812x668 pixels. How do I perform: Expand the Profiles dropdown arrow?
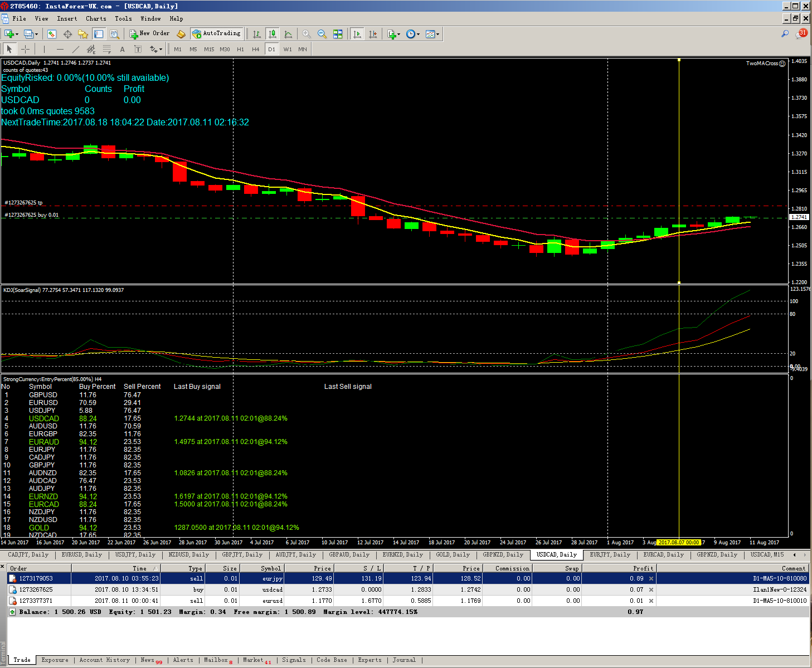pos(37,35)
